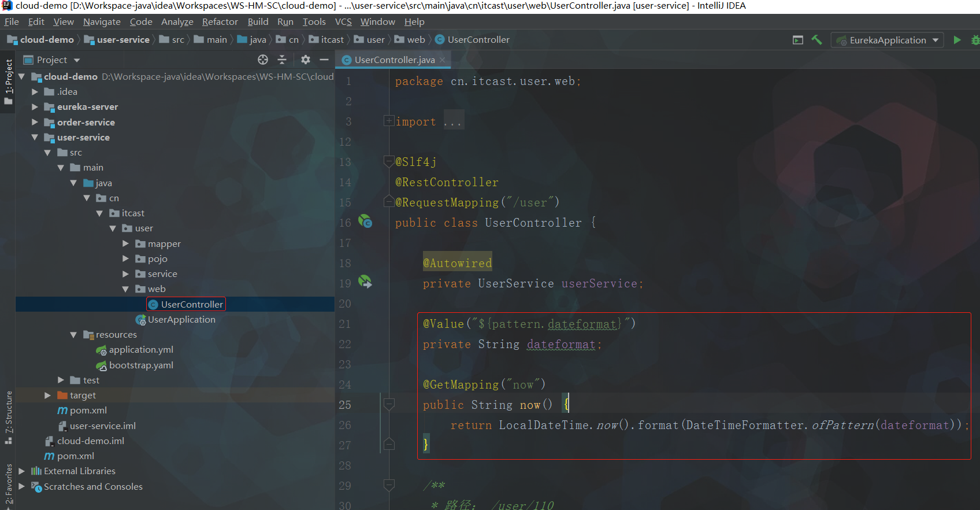Collapse the now() method fold on line 25
This screenshot has height=510, width=980.
389,404
